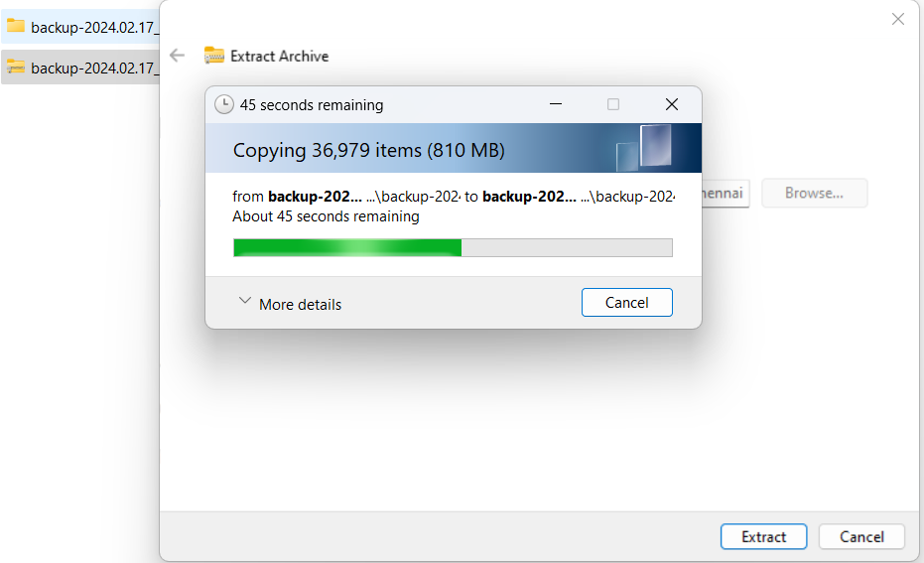Go back using the Extract Archive arrow
Screen dimensions: 924x563
tap(177, 56)
